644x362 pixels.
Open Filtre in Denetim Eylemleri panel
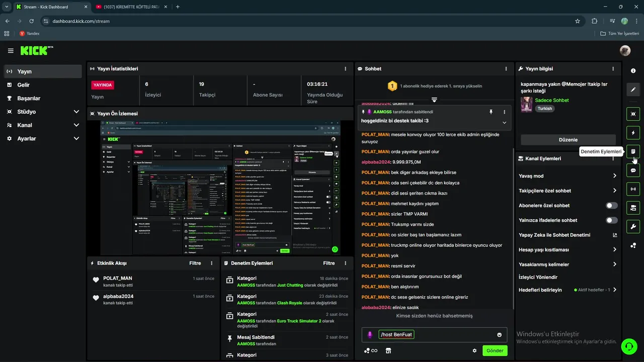329,263
